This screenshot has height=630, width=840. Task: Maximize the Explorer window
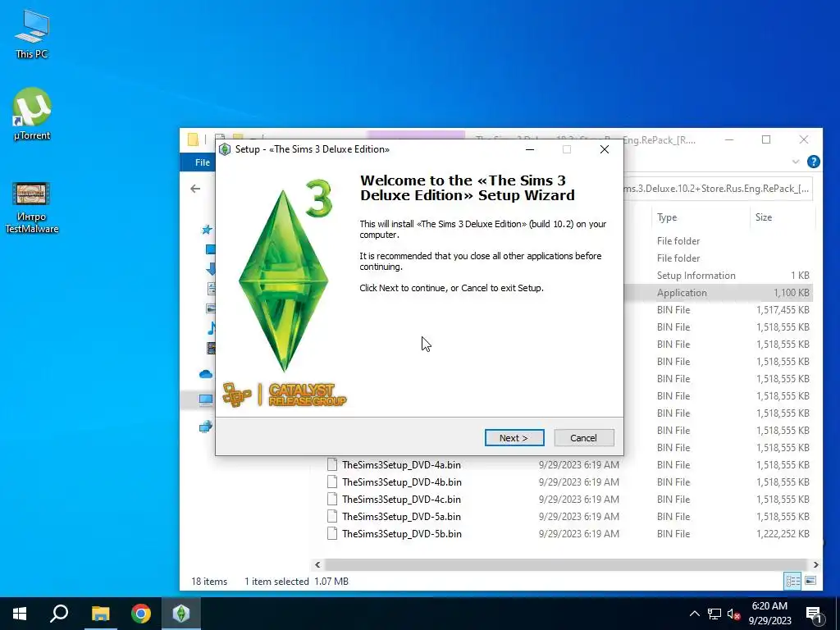(766, 139)
